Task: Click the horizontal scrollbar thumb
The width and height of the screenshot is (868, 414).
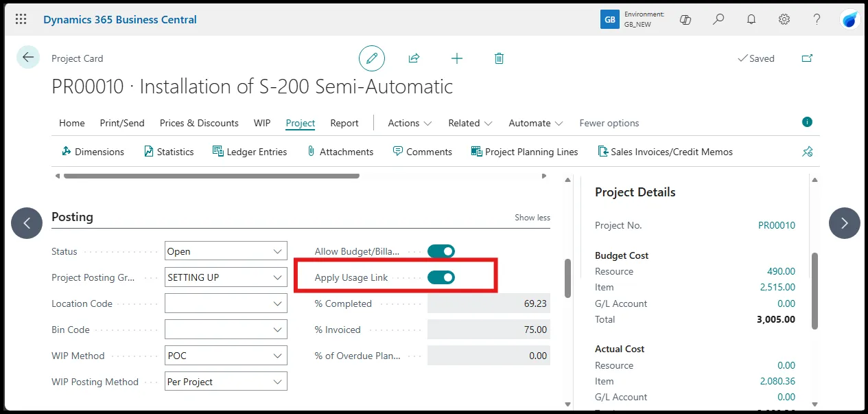Action: click(211, 176)
